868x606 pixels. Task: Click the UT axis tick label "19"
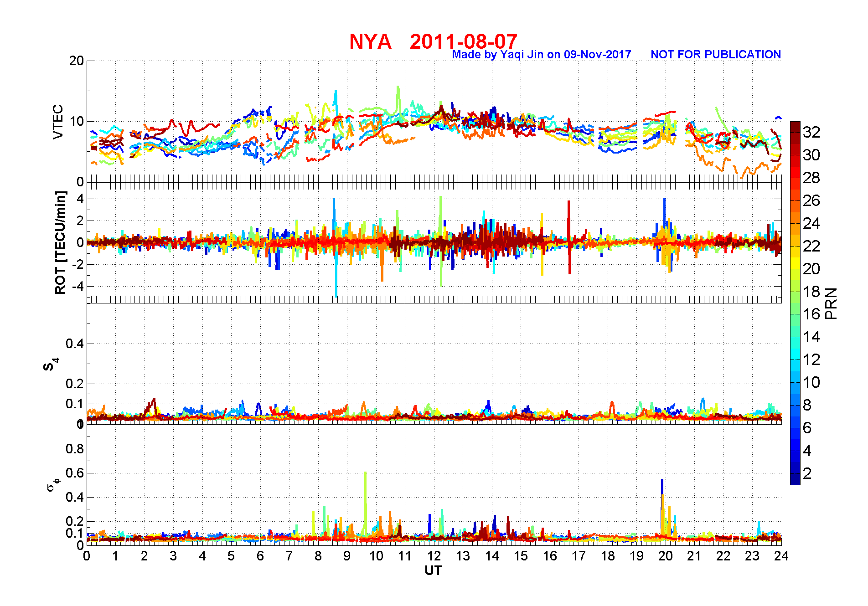point(636,556)
